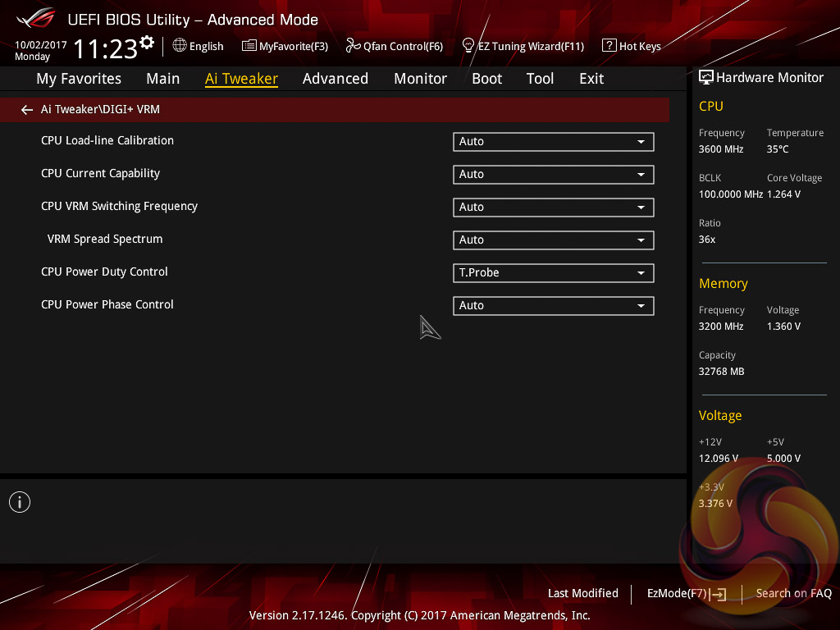Click the Voltage section heading
This screenshot has width=840, height=630.
coord(720,416)
